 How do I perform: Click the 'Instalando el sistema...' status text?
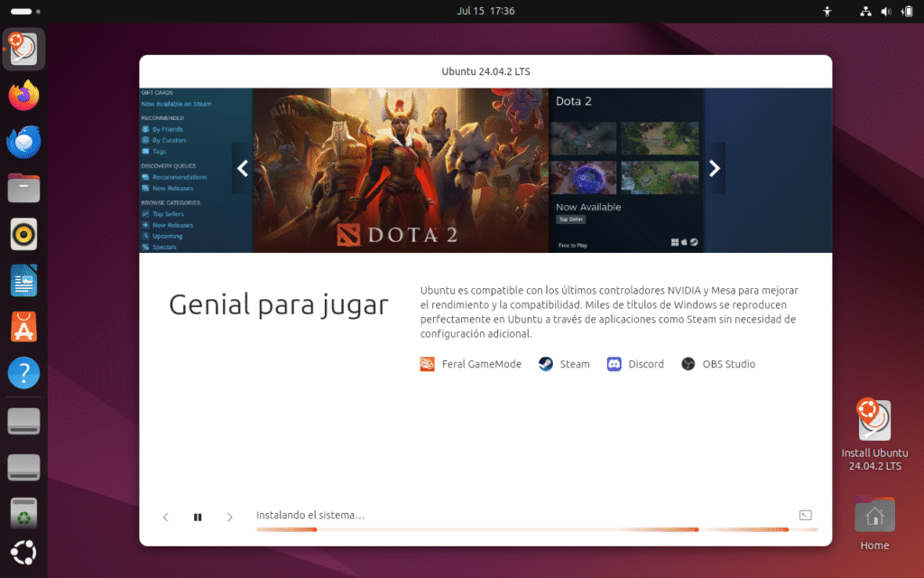(x=310, y=515)
